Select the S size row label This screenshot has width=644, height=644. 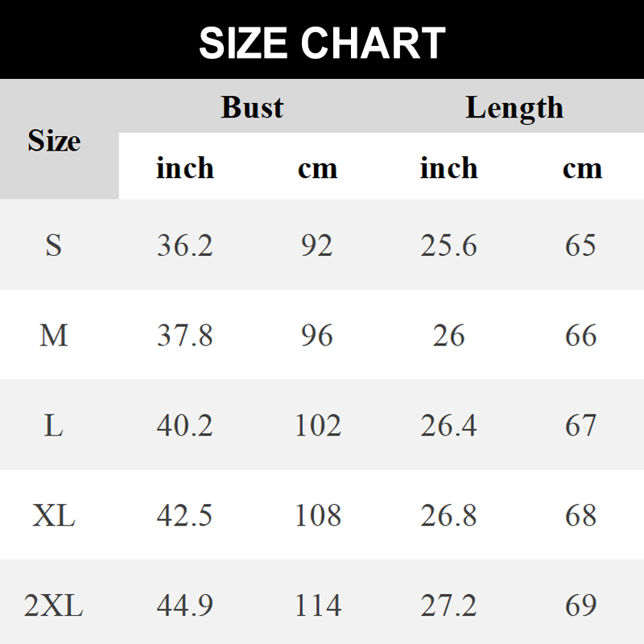53,246
